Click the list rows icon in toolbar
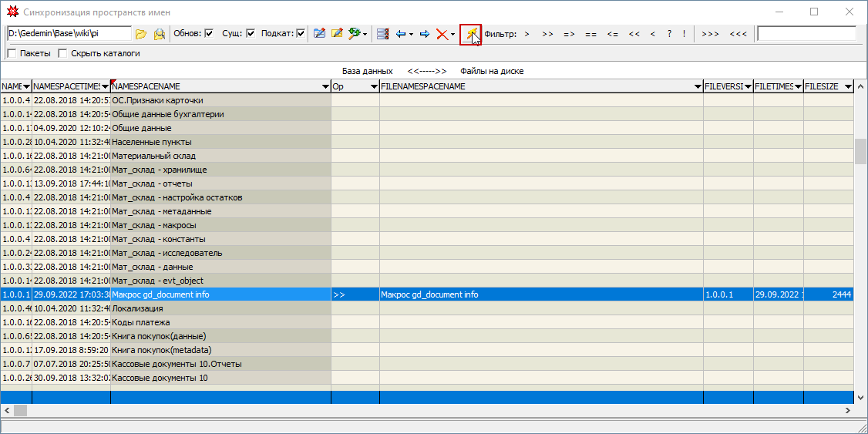This screenshot has width=868, height=434. pos(382,34)
